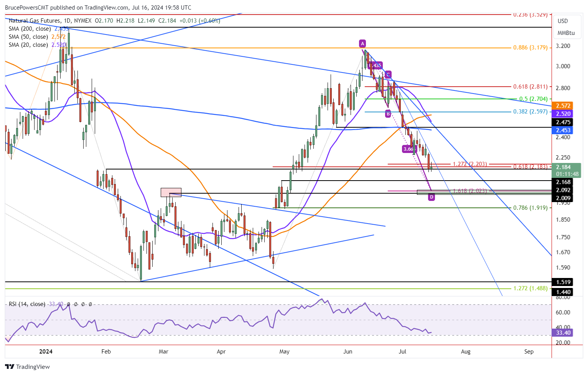
Task: Click the purple 33.40 RSI value tag
Action: point(563,333)
